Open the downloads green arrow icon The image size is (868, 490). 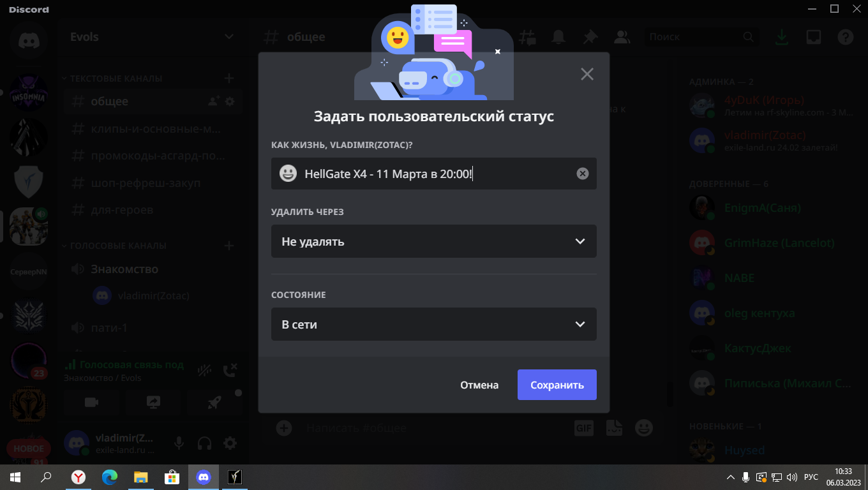click(781, 37)
